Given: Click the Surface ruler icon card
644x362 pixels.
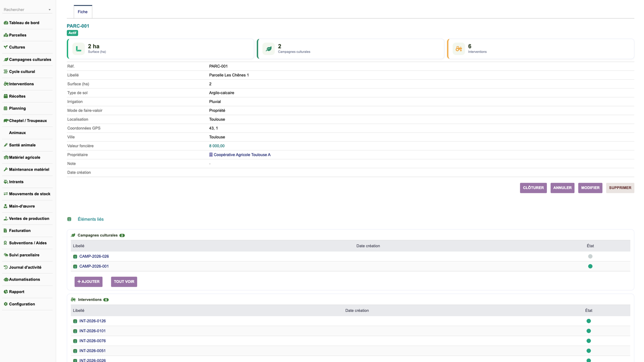Looking at the screenshot, I should (x=78, y=49).
